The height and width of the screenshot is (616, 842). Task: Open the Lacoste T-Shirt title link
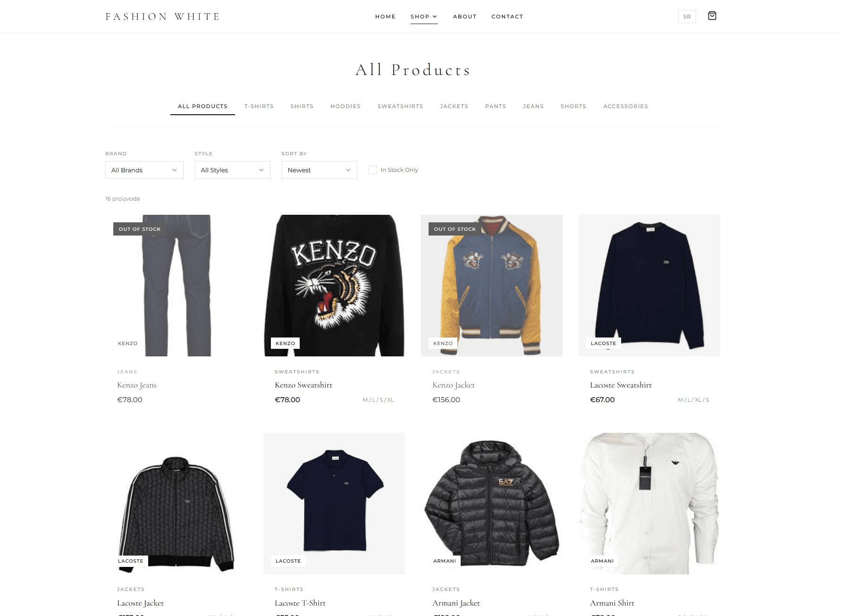(x=300, y=603)
